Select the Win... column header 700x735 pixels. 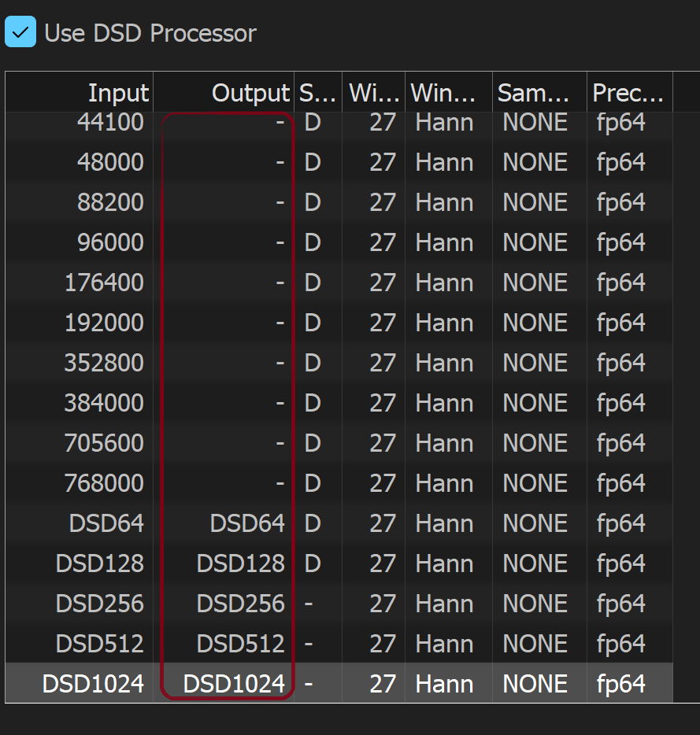[x=449, y=92]
